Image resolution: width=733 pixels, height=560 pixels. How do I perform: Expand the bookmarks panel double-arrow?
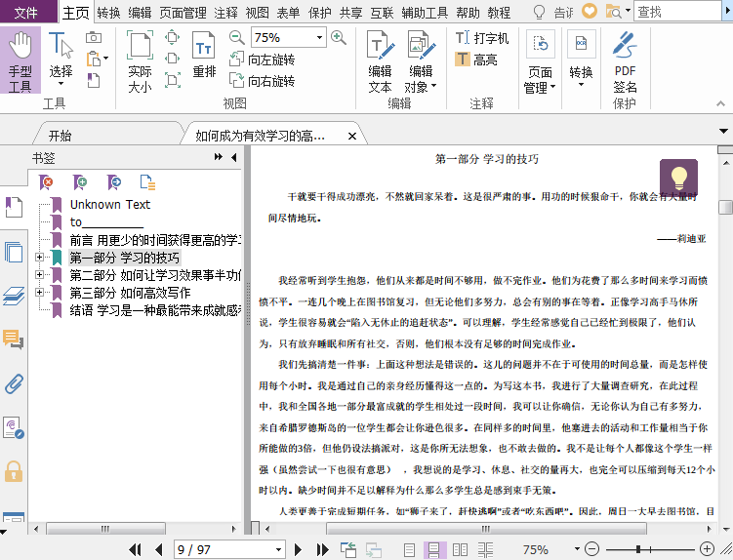click(219, 157)
